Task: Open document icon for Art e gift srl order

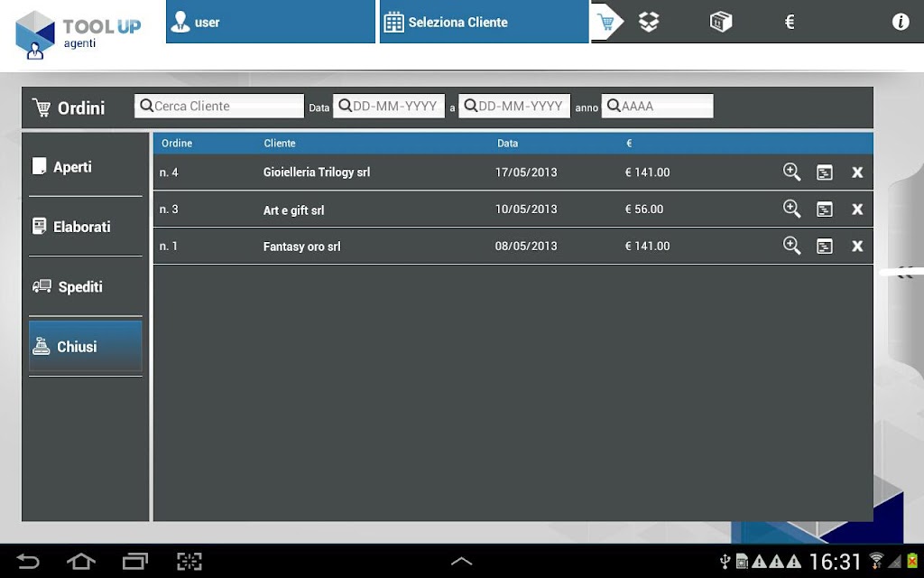Action: pyautogui.click(x=825, y=210)
